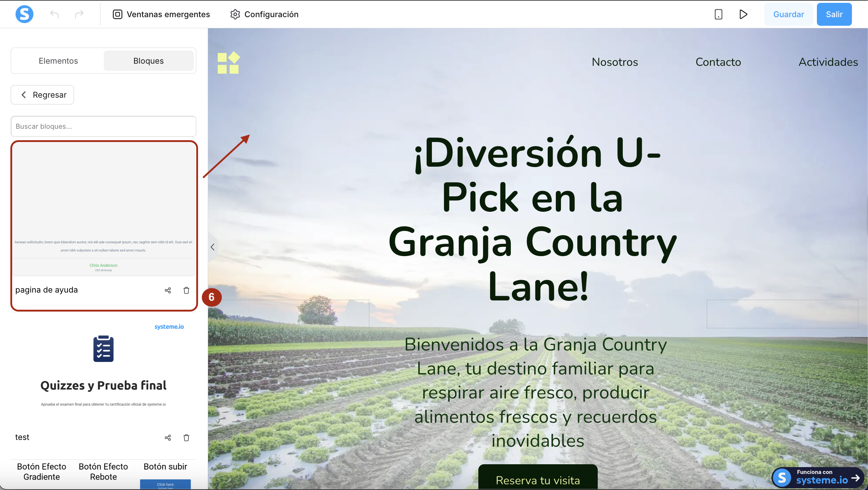Open Ventanas emergentes menu
The image size is (868, 490).
coord(161,14)
